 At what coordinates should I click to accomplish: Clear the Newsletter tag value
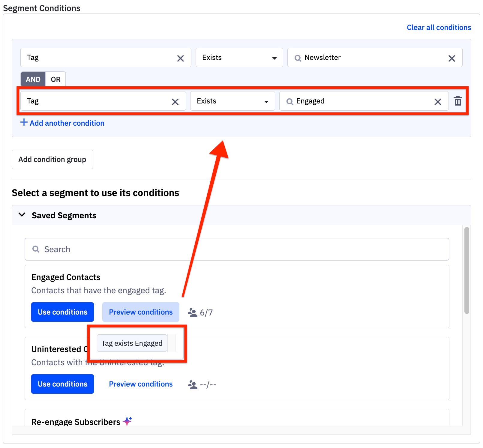[x=452, y=58]
